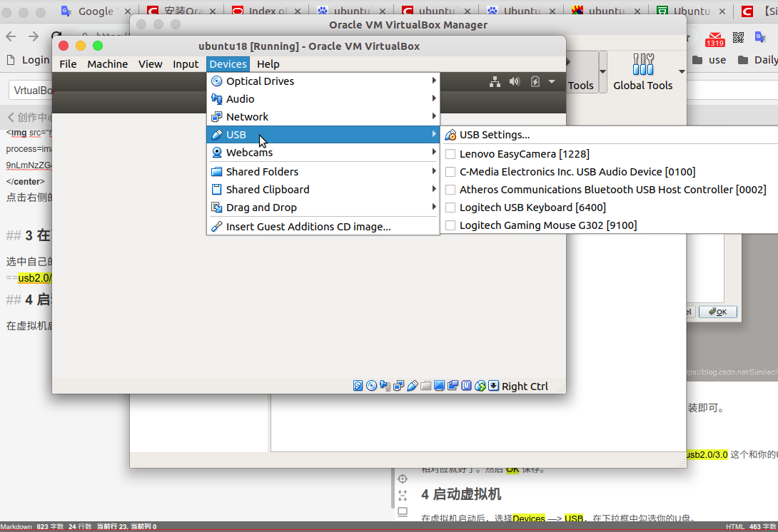
Task: Click the guest network tray icon
Action: pyautogui.click(x=495, y=82)
